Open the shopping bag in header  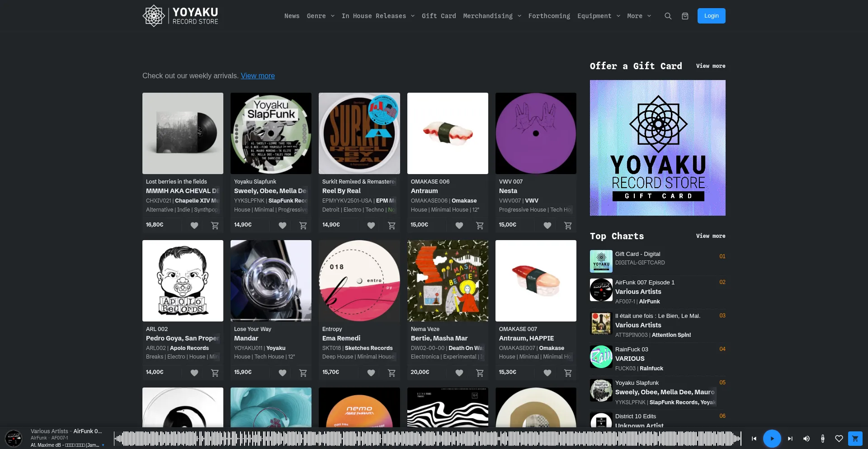pyautogui.click(x=685, y=16)
